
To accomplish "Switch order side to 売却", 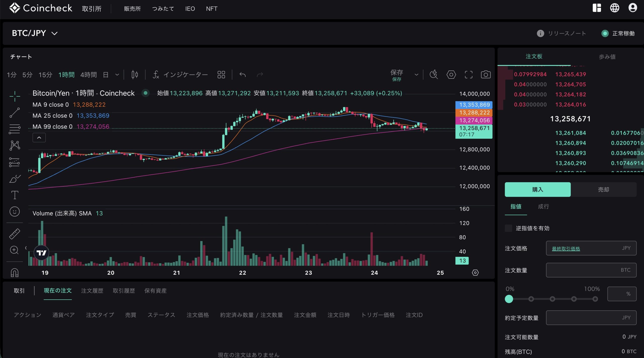I will click(603, 189).
